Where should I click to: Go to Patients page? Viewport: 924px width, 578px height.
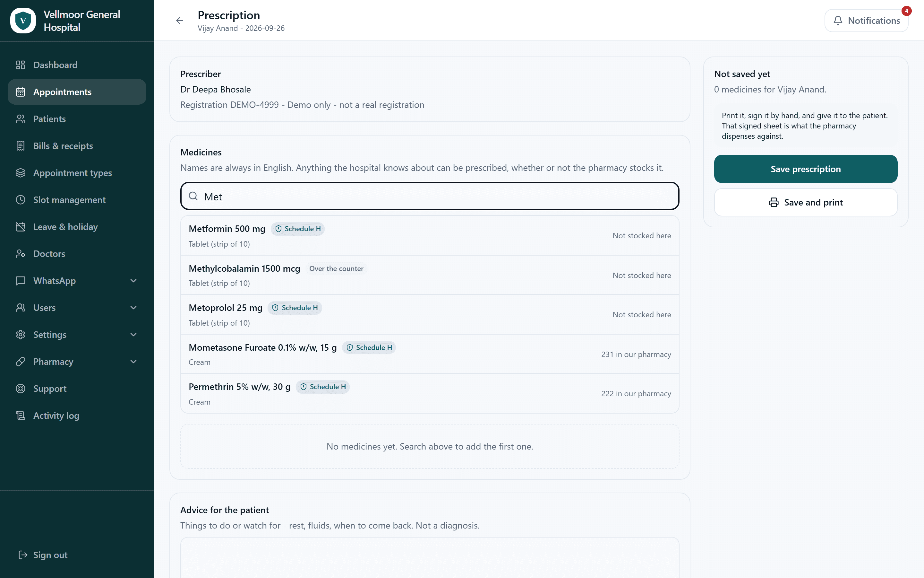(77, 119)
